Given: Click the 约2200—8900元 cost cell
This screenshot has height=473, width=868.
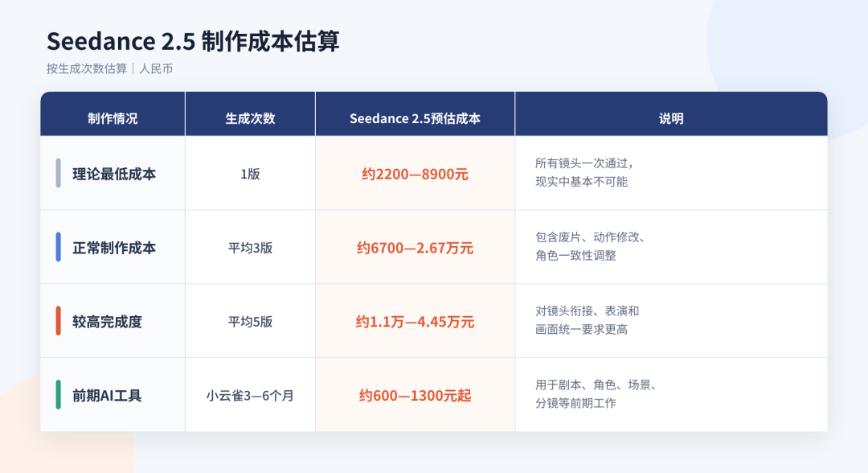Looking at the screenshot, I should pos(416,174).
